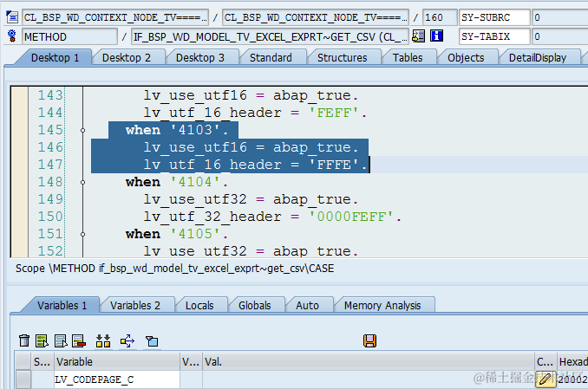Collapse the when '4103' code block marker

click(83, 131)
